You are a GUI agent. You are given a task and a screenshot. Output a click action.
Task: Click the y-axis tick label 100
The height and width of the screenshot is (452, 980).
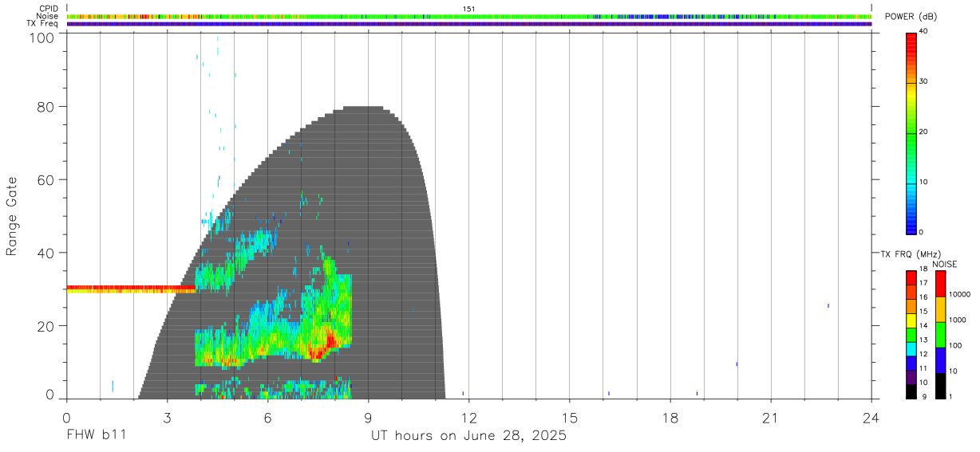(x=41, y=37)
